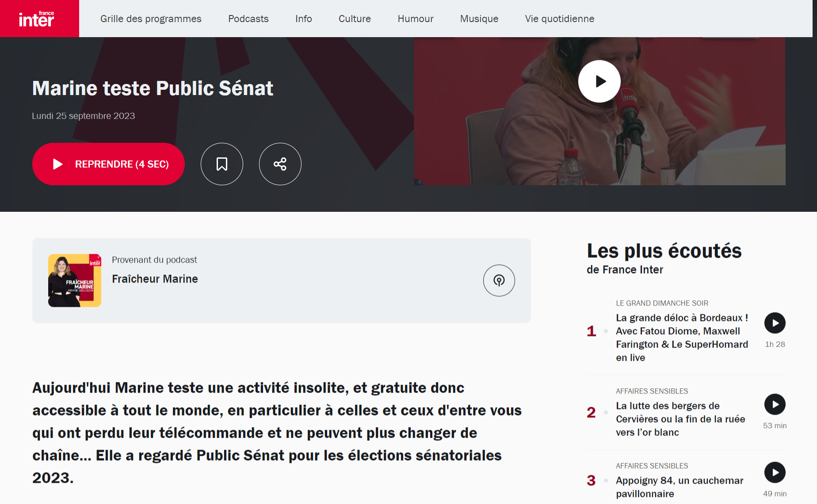
Task: Click the date Lundi 25 septembre 2023
Action: click(x=83, y=116)
